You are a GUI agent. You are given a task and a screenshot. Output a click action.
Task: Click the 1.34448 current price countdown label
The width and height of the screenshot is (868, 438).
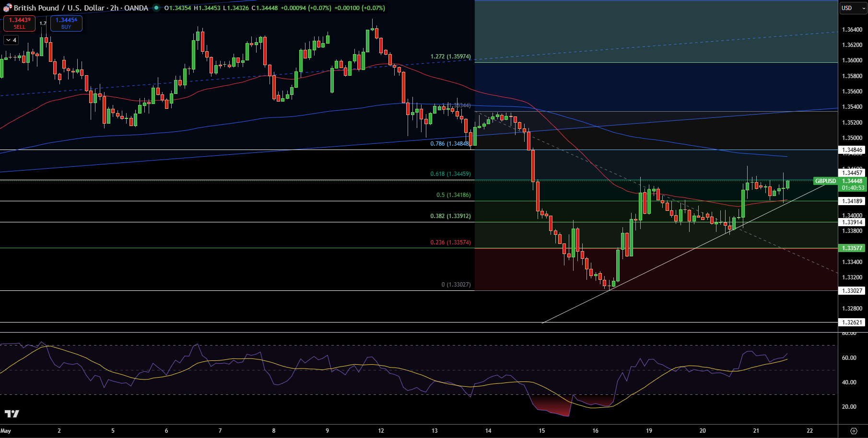(x=853, y=184)
